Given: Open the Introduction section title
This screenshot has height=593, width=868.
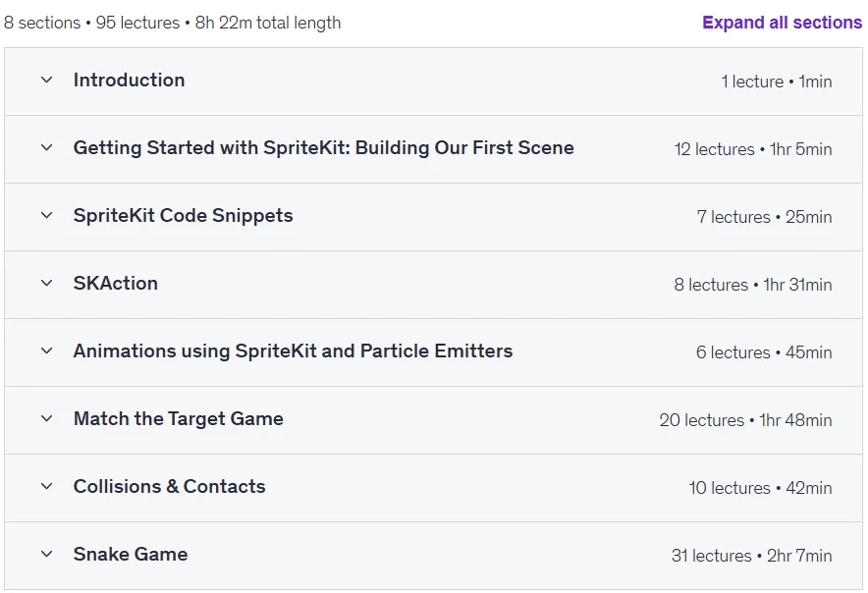Looking at the screenshot, I should click(x=129, y=81).
